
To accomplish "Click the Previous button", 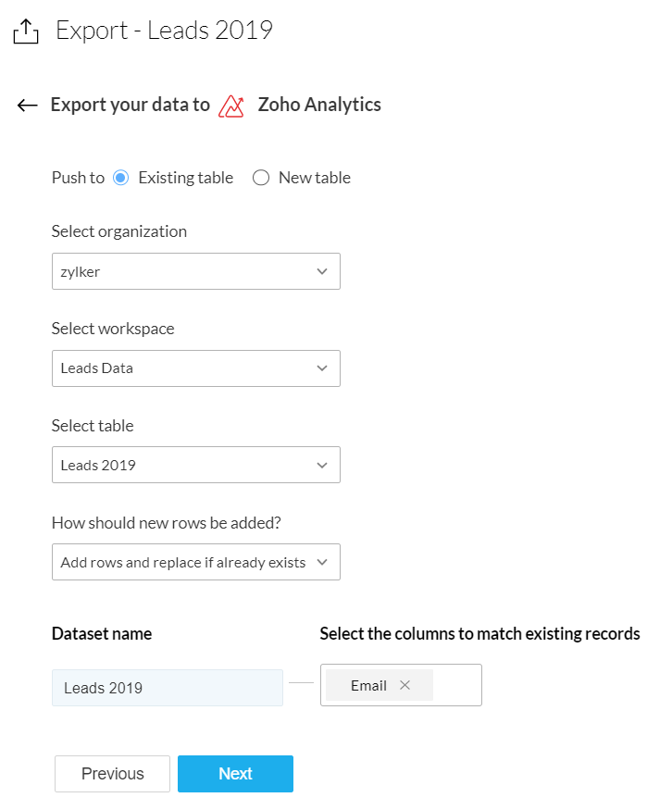I will tap(112, 774).
